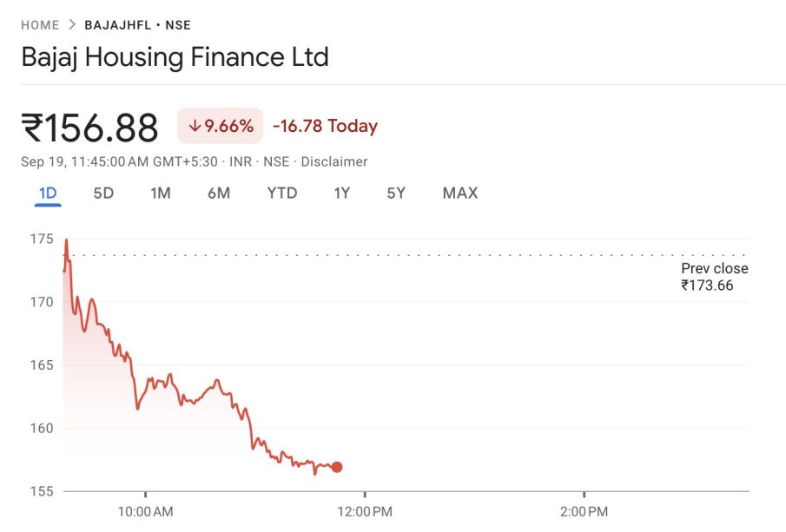The height and width of the screenshot is (532, 786).
Task: Select the BAJAJHFL • NSE breadcrumb
Action: [x=137, y=25]
